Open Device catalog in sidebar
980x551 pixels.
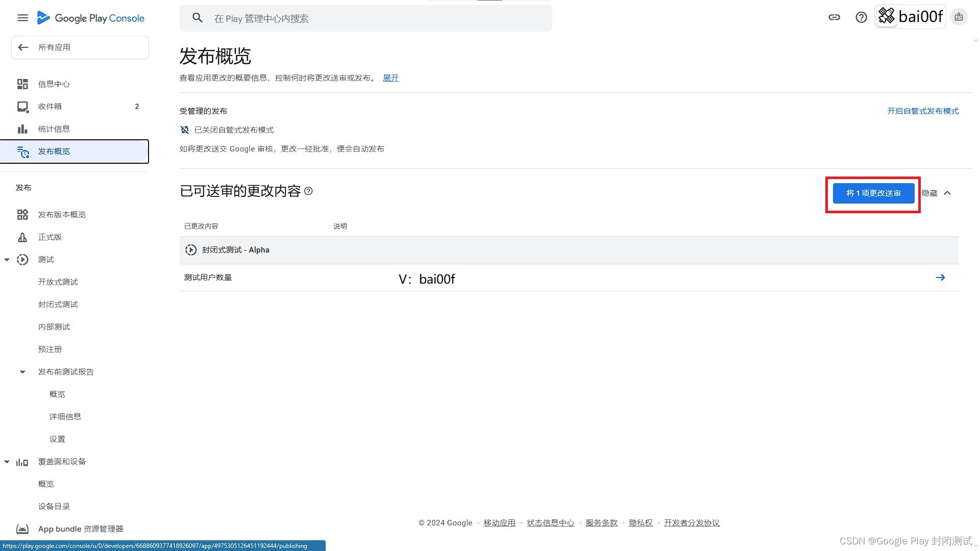54,507
